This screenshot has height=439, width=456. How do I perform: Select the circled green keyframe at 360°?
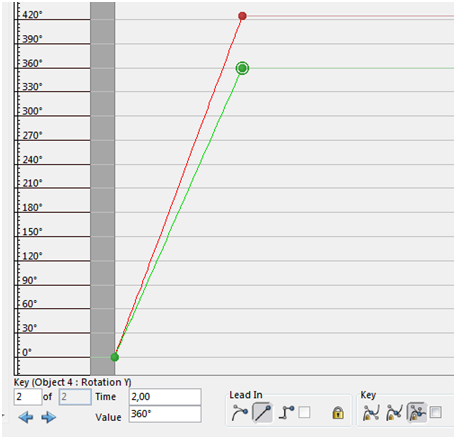coord(242,68)
